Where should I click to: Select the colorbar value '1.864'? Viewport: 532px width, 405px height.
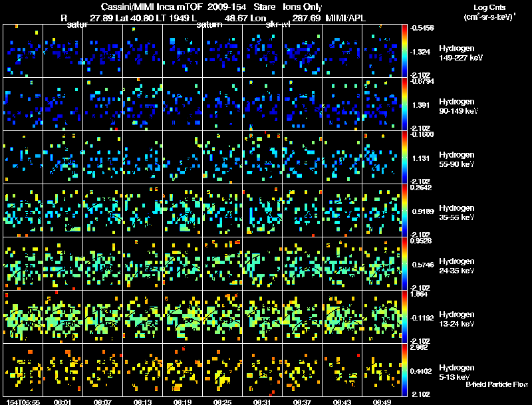(419, 294)
